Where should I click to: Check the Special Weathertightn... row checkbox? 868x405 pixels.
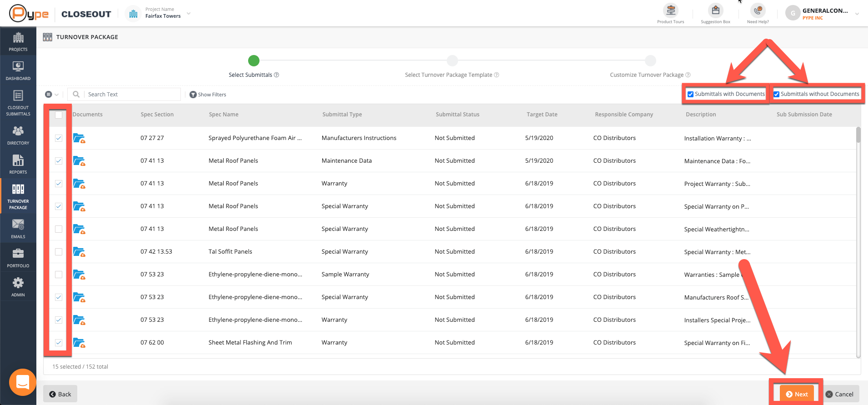click(59, 229)
